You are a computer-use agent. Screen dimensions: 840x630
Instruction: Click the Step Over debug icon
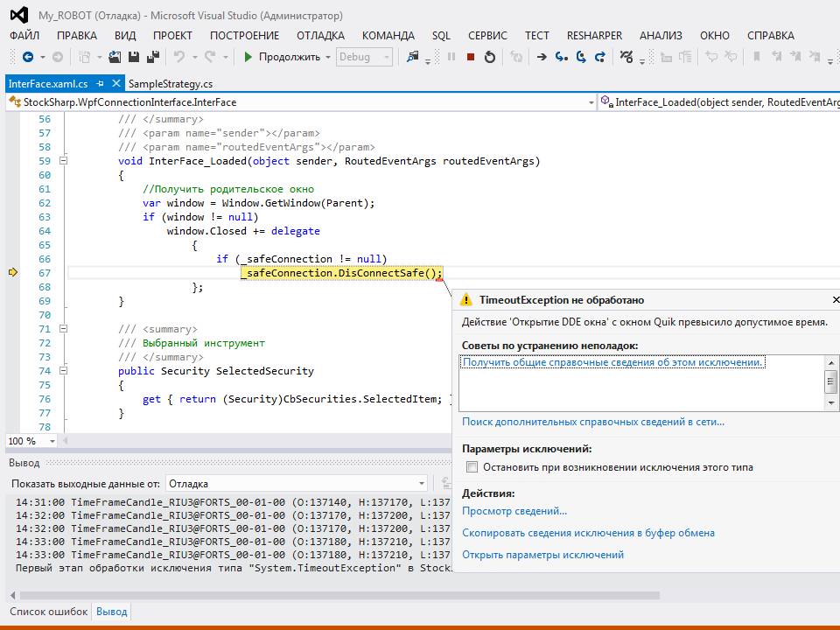(x=580, y=57)
